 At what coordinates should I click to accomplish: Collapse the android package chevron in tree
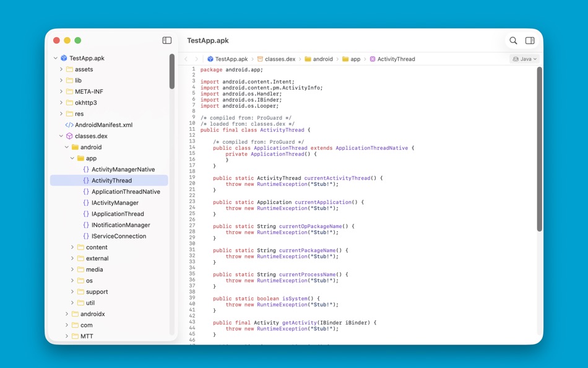[x=67, y=147]
